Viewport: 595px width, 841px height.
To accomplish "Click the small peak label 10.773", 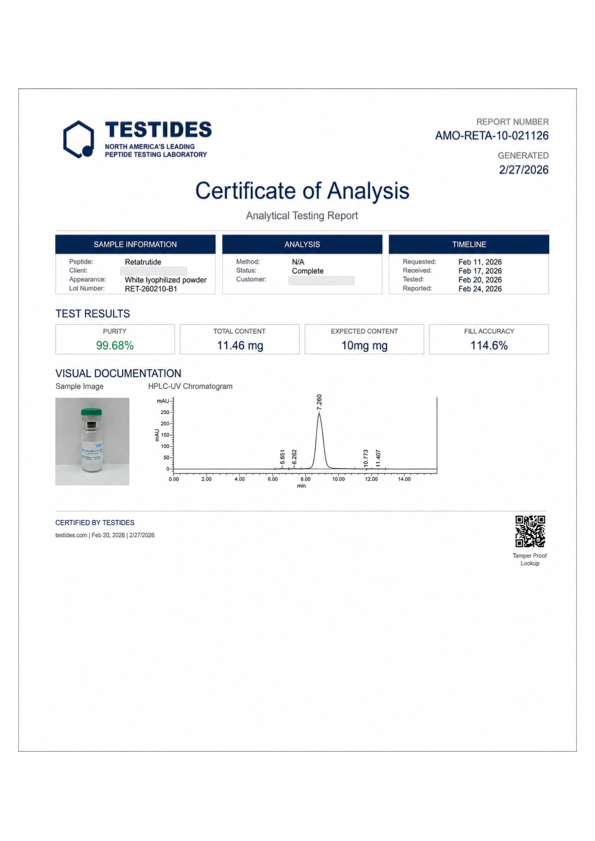I will point(366,458).
